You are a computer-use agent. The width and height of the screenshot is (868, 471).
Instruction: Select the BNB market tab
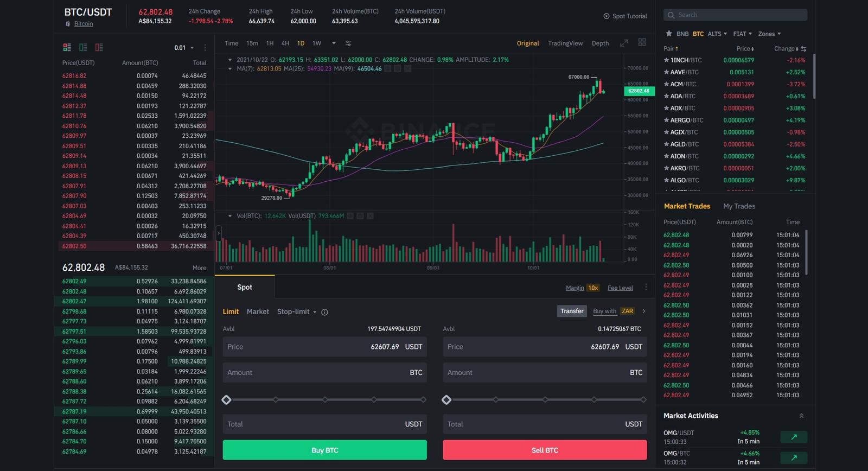tap(682, 34)
